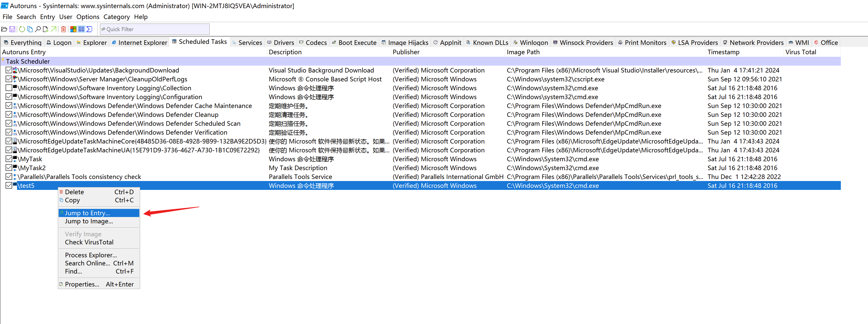Click the blue sigma VirusTotal toolbar icon

click(x=89, y=29)
